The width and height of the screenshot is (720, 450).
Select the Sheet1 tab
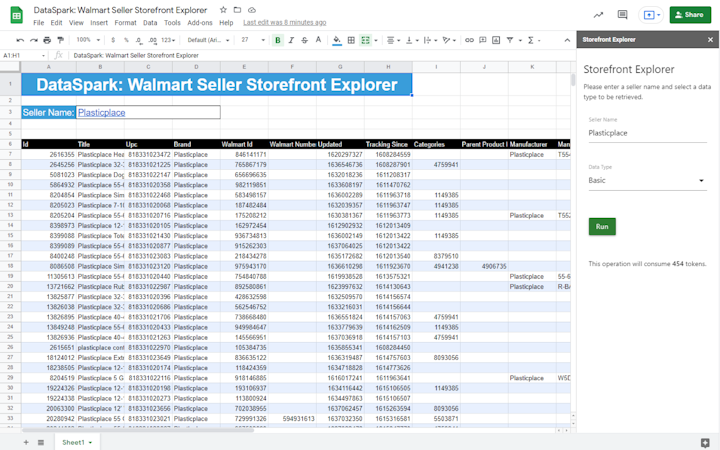77,442
